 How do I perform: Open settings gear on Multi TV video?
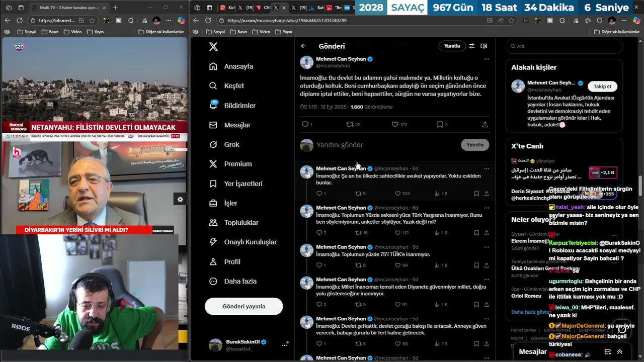pos(180,200)
